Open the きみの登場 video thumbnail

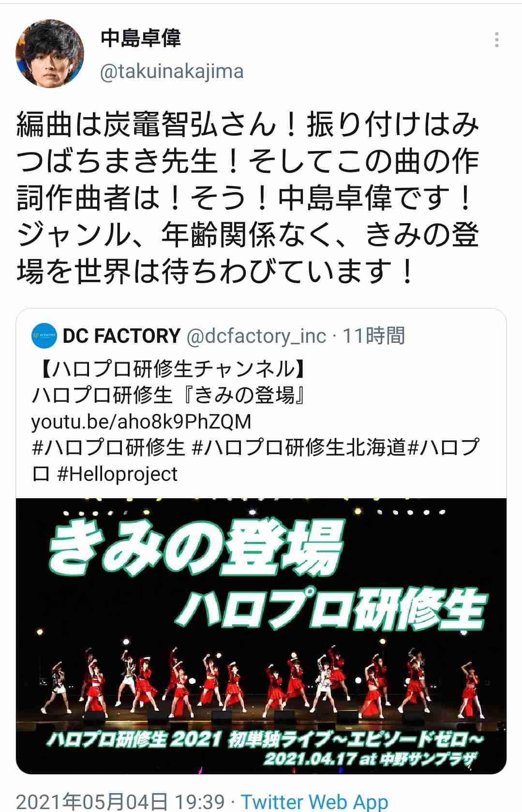coord(261,636)
